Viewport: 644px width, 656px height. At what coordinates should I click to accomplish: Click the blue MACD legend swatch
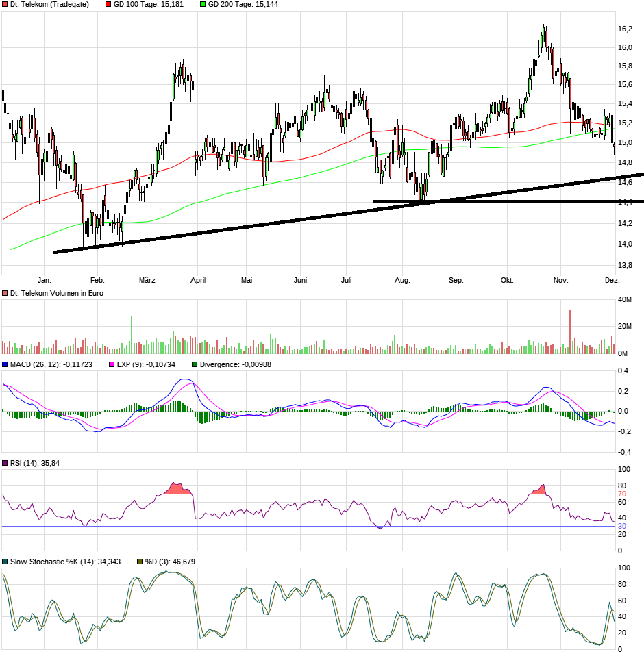(x=5, y=364)
